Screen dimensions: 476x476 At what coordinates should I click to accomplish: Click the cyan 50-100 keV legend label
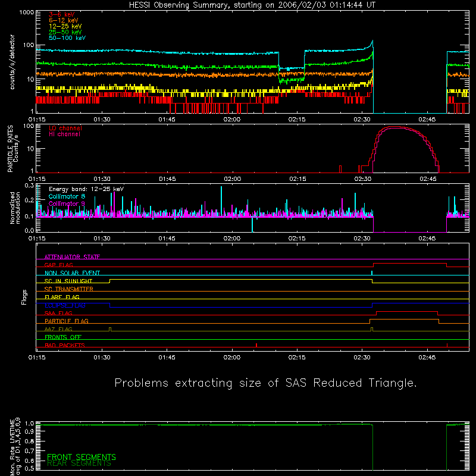(x=67, y=38)
